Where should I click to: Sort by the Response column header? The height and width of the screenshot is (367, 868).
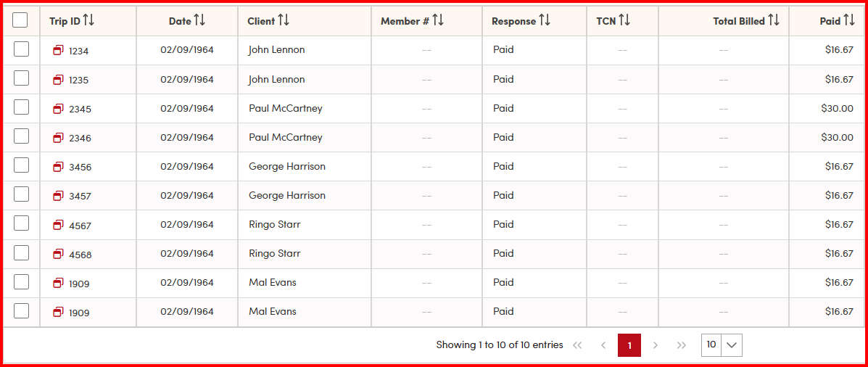point(545,20)
